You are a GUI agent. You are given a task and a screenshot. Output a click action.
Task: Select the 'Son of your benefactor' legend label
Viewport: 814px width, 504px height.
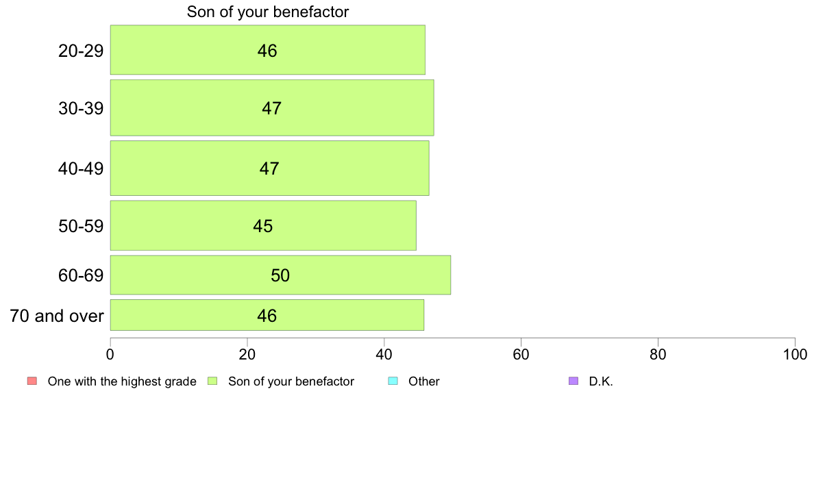click(291, 381)
